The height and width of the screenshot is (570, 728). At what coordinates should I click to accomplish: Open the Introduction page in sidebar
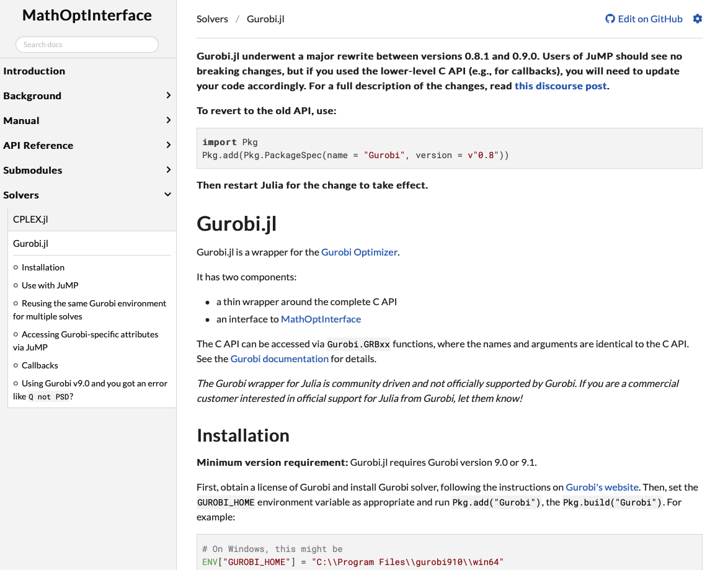(x=34, y=71)
